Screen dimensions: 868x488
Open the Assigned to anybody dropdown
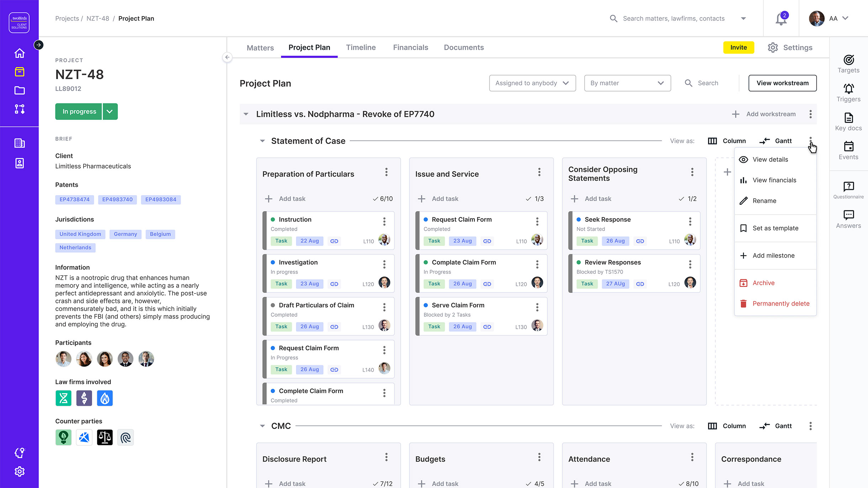pyautogui.click(x=533, y=83)
